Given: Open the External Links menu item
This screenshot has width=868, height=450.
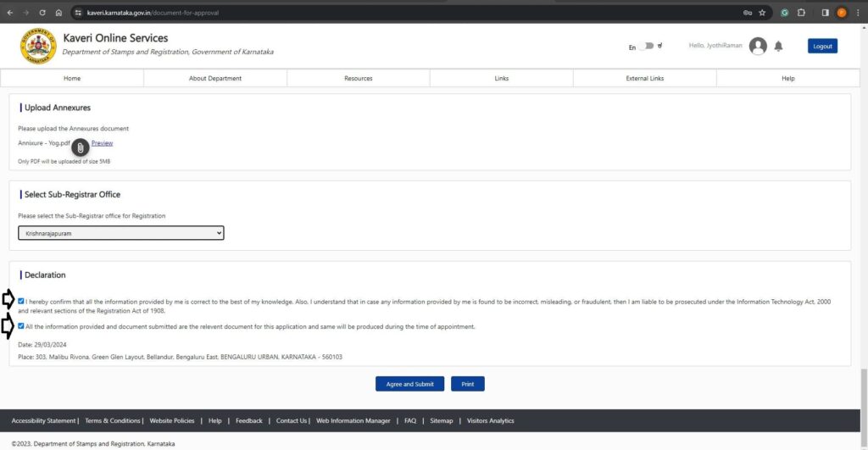Looking at the screenshot, I should click(x=644, y=79).
